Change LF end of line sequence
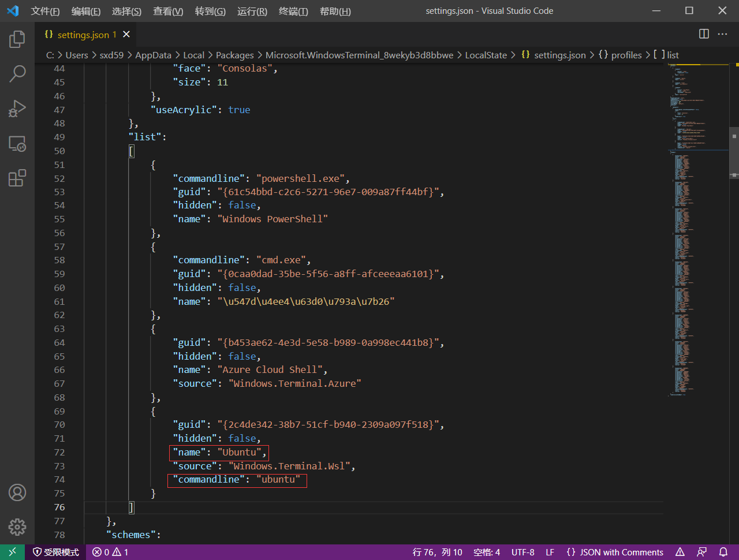 coord(550,552)
